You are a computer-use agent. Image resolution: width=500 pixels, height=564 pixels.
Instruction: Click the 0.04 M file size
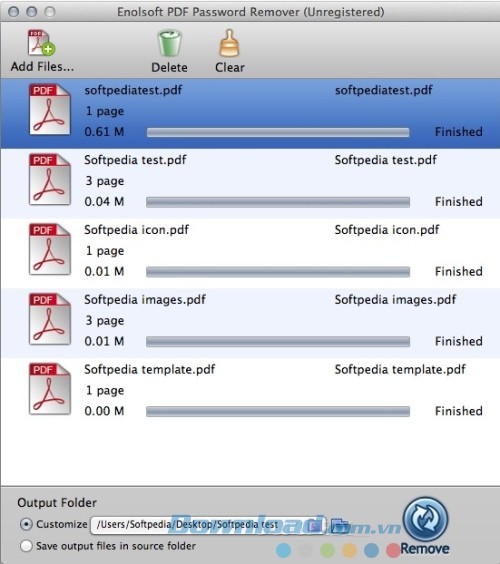coord(104,201)
